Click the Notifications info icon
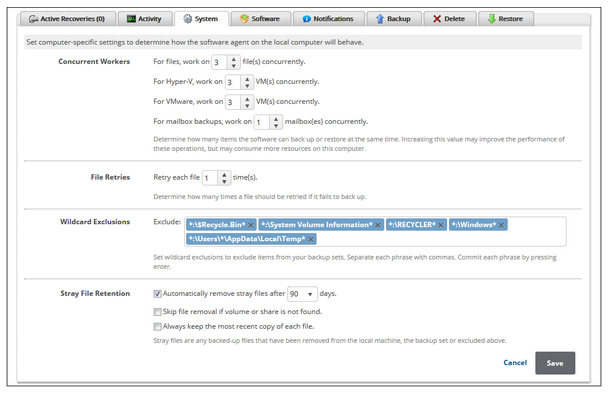Image resolution: width=608 pixels, height=393 pixels. pos(307,19)
